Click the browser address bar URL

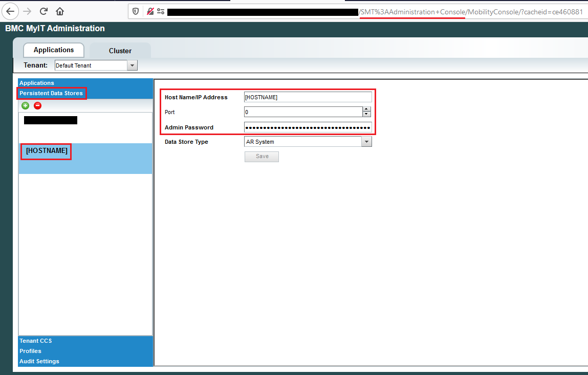(x=375, y=12)
